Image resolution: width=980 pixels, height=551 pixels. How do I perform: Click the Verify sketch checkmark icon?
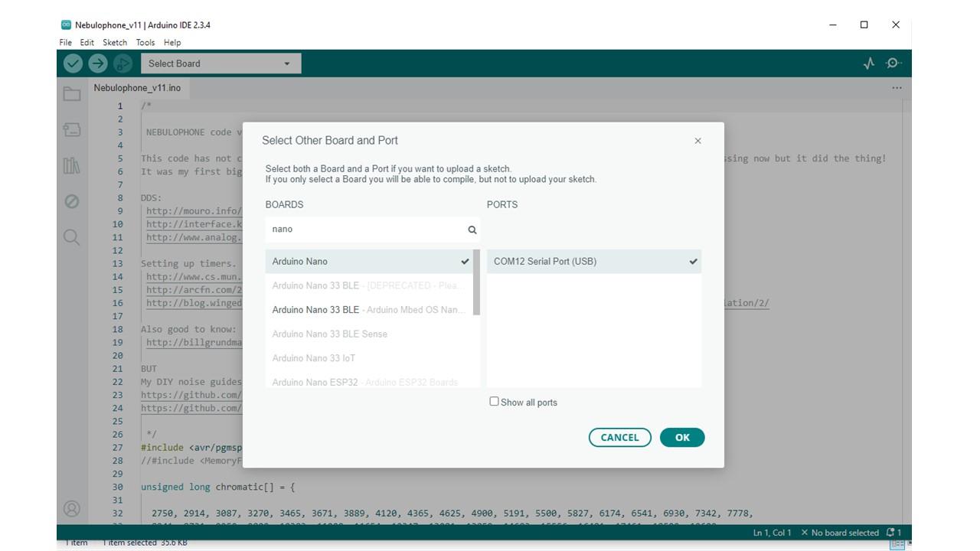tap(73, 64)
